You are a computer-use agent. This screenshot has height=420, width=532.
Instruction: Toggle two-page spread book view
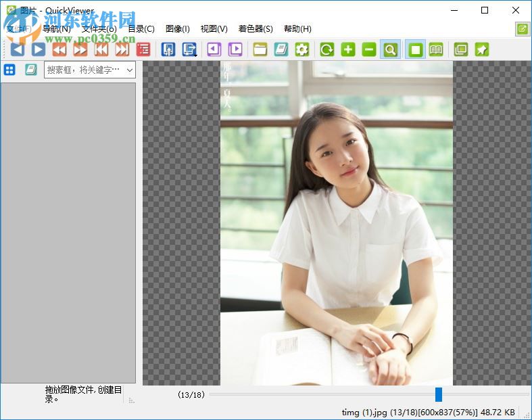[436, 50]
